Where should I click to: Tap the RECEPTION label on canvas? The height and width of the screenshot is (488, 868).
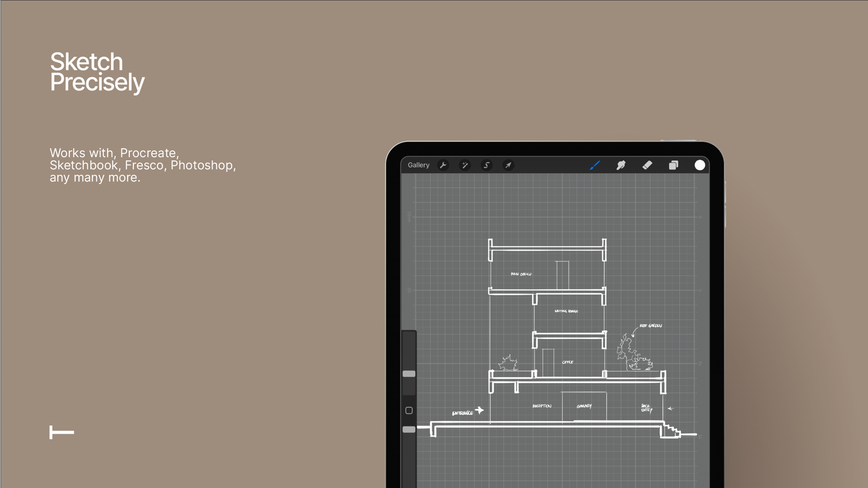click(x=542, y=406)
